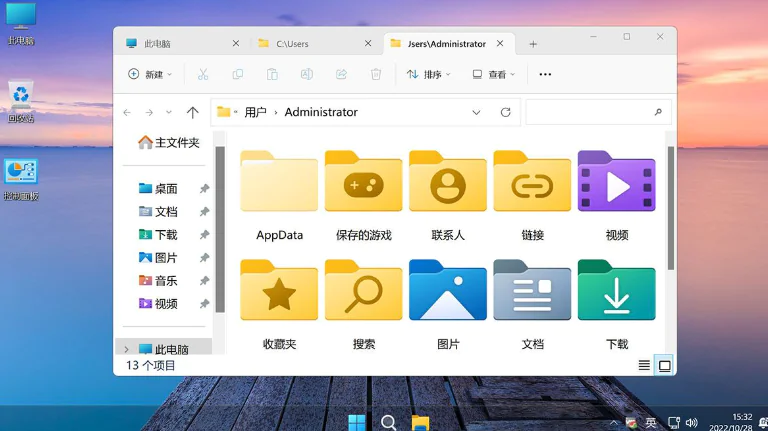Image resolution: width=768 pixels, height=431 pixels.
Task: Unpin 文档 from quick access
Action: 204,212
